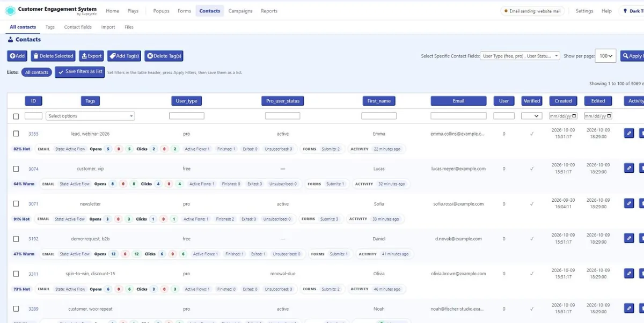644x323 pixels.
Task: Open the edit pencil icon on Noah's row
Action: [x=629, y=309]
